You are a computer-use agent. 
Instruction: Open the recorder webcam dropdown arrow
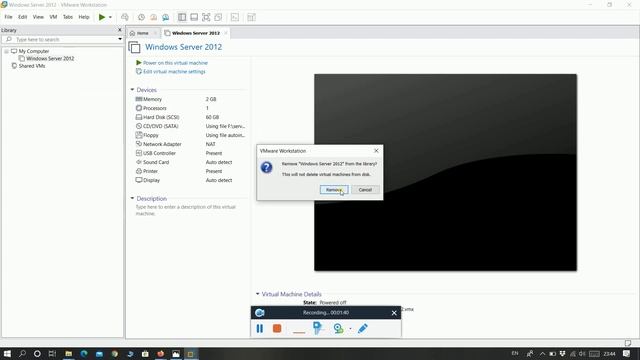[x=350, y=329]
